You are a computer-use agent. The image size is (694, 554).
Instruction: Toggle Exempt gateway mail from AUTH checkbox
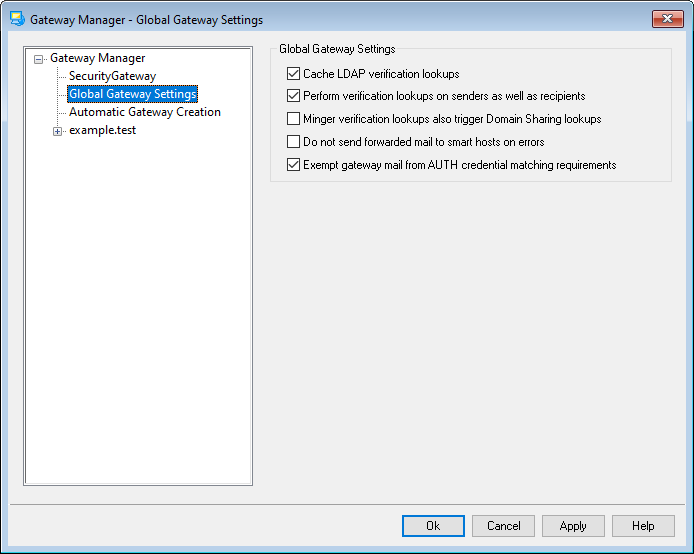[294, 165]
